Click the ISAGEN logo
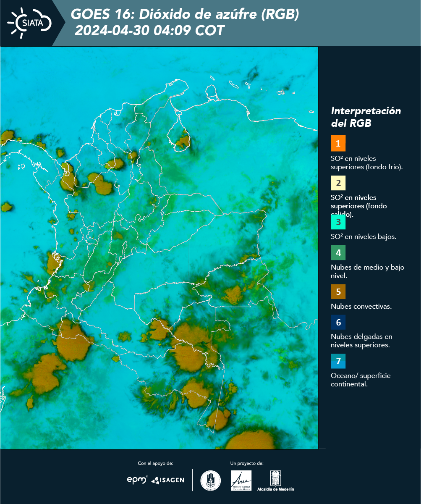 tap(167, 480)
